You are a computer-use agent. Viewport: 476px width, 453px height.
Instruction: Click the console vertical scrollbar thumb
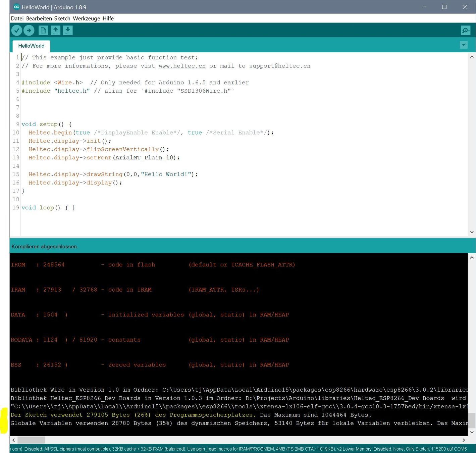click(472, 420)
